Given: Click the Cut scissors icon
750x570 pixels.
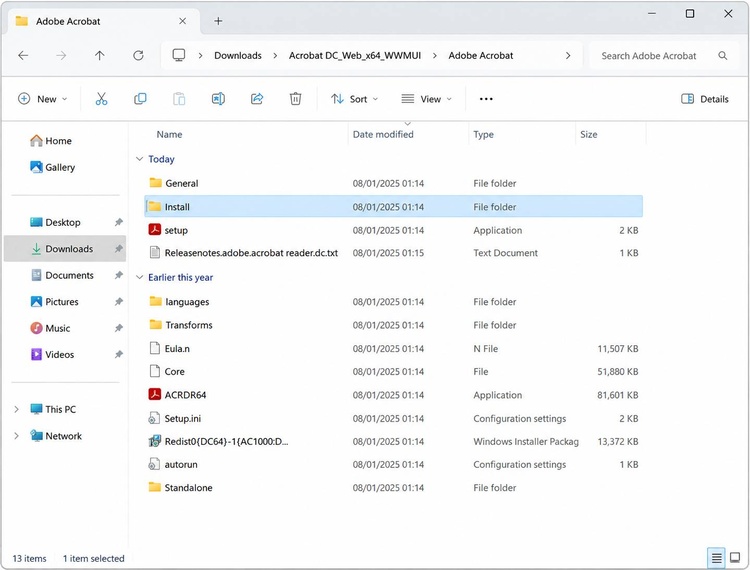Looking at the screenshot, I should (101, 99).
